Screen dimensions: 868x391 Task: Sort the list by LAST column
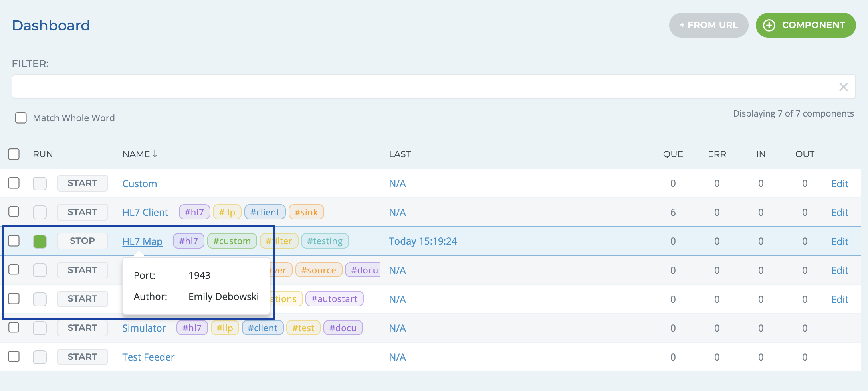(400, 154)
